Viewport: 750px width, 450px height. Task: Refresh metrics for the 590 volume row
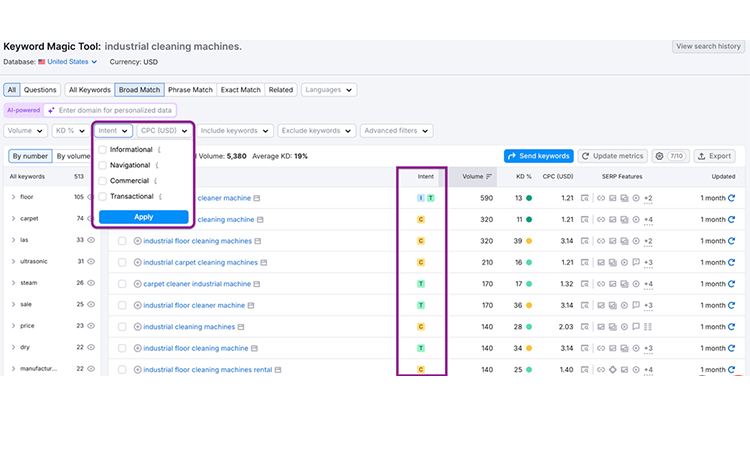point(731,198)
